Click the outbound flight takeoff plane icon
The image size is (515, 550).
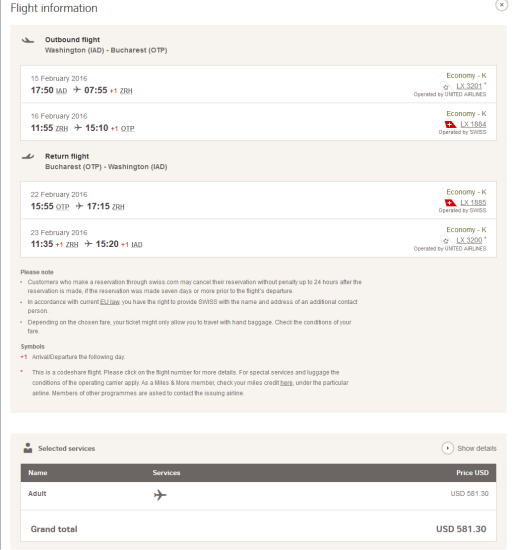click(28, 40)
